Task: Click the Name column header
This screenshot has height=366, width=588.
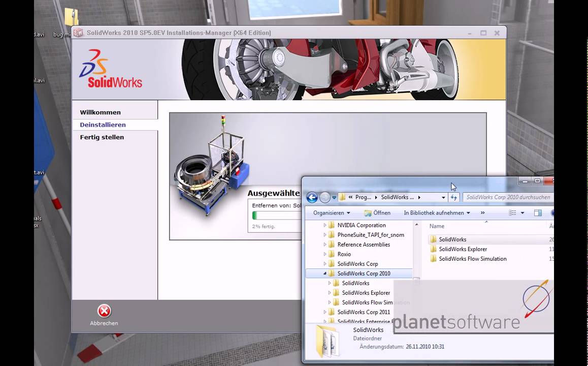Action: [437, 226]
